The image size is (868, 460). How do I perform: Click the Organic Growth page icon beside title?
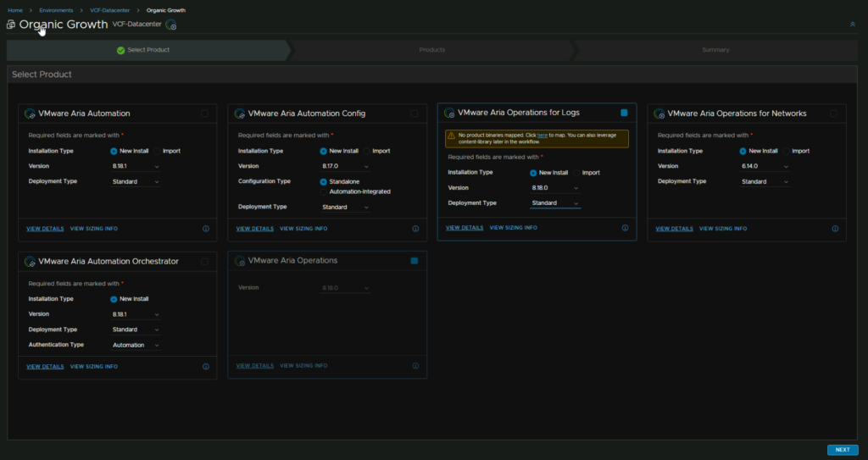(x=10, y=25)
